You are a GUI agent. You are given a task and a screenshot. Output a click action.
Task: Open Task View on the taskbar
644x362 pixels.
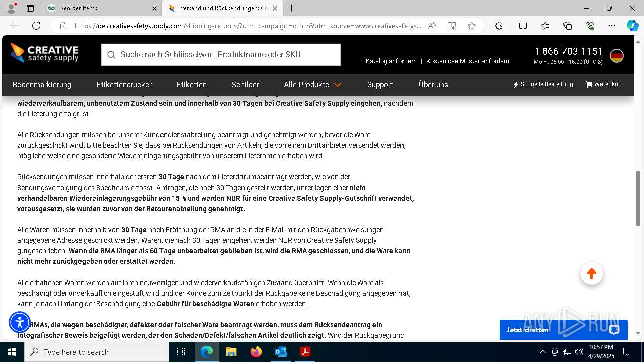pyautogui.click(x=182, y=352)
